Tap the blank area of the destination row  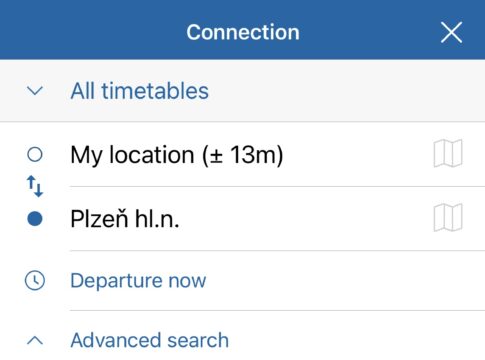click(x=305, y=219)
